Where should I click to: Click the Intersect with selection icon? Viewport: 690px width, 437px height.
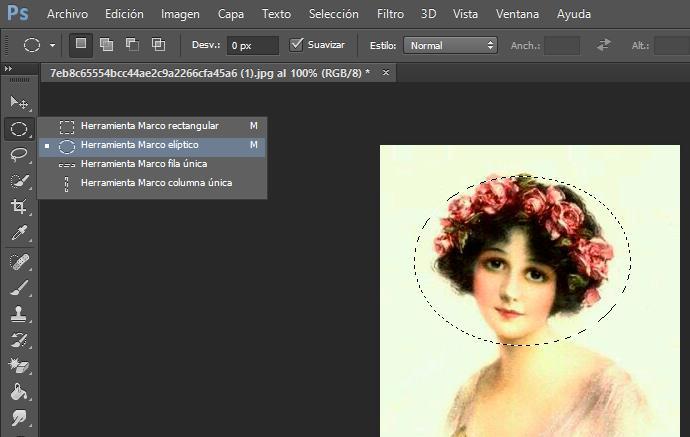pyautogui.click(x=158, y=44)
